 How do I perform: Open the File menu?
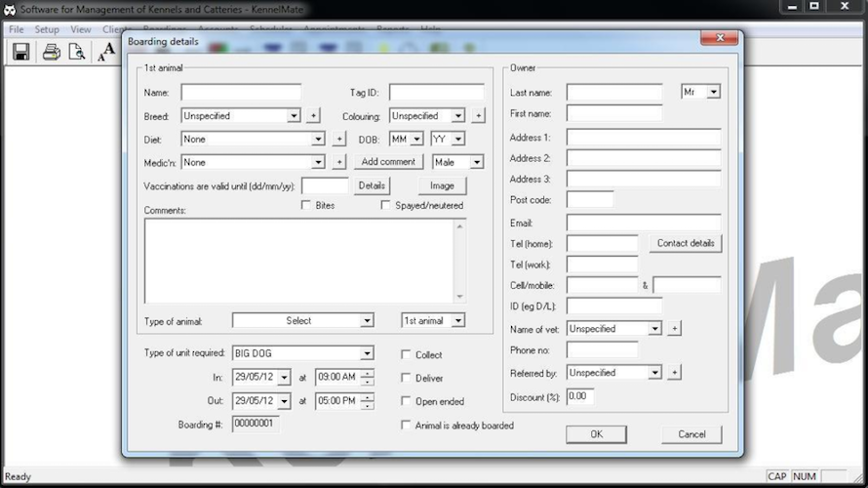(16, 29)
